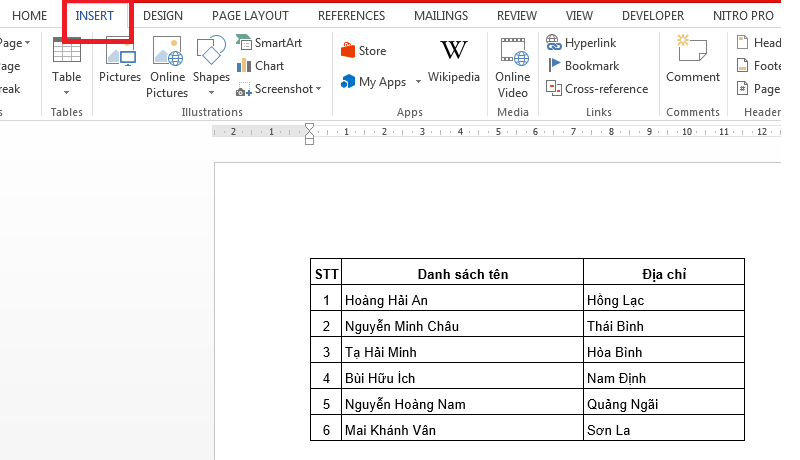800x460 pixels.
Task: Click the horizontal ruler at mark 5
Action: click(x=498, y=132)
